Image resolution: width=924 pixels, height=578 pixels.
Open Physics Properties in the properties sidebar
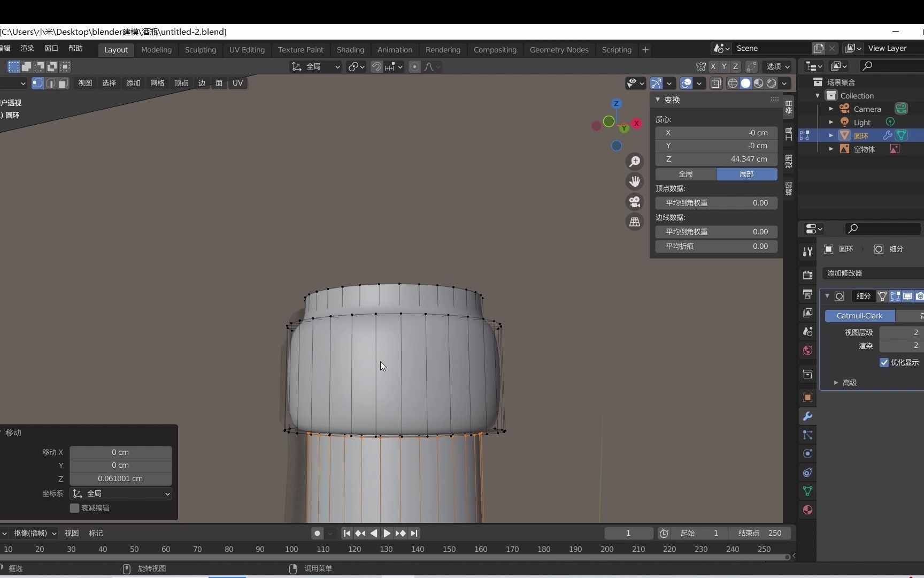807,453
